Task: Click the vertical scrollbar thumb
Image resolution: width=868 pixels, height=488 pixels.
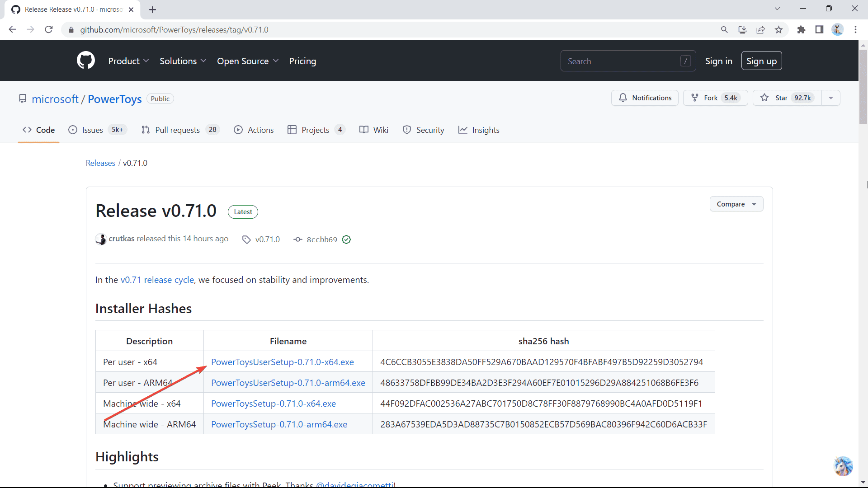Action: point(863,86)
